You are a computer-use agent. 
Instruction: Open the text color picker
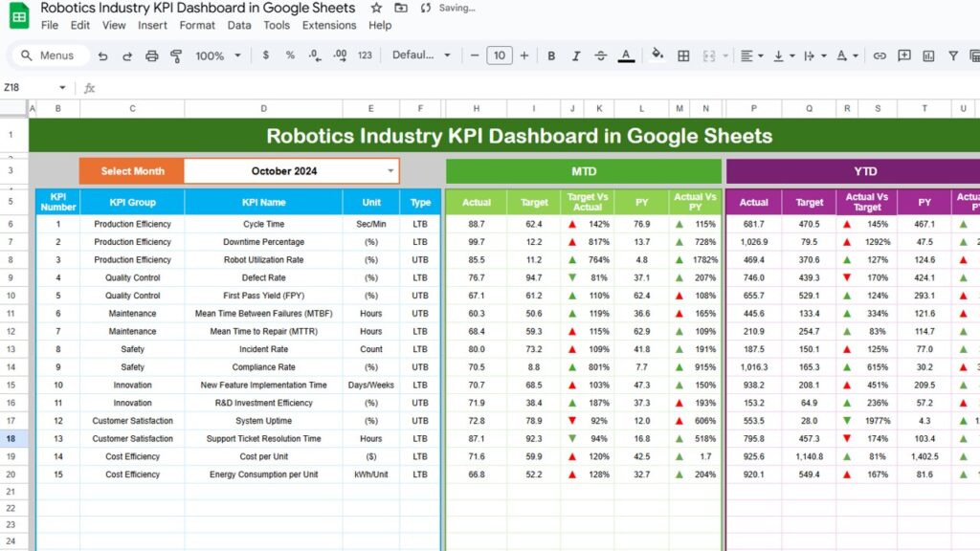click(626, 55)
